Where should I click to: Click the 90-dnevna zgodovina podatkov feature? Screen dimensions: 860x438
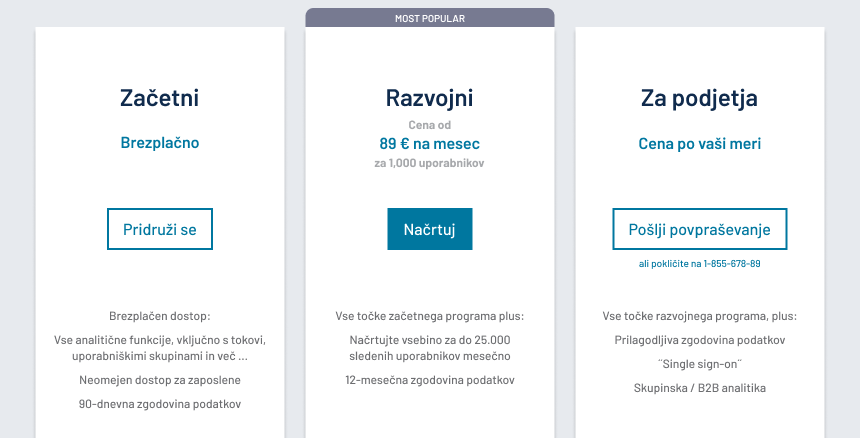(160, 404)
